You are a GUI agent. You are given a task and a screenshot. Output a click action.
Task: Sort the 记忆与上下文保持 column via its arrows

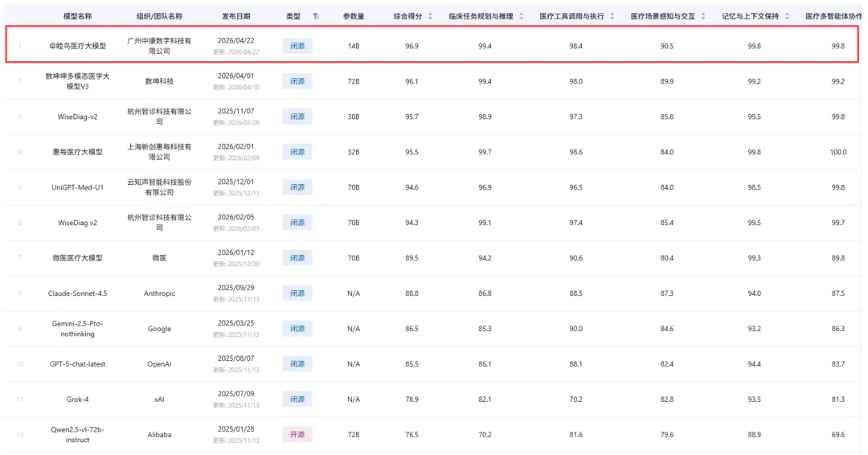click(787, 17)
